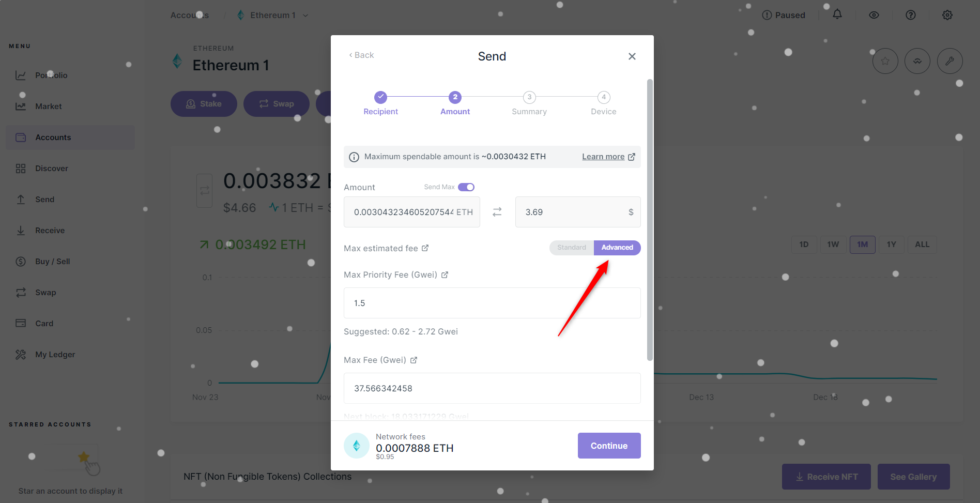The height and width of the screenshot is (503, 980).
Task: Star the Ethereum 1 account
Action: click(885, 61)
